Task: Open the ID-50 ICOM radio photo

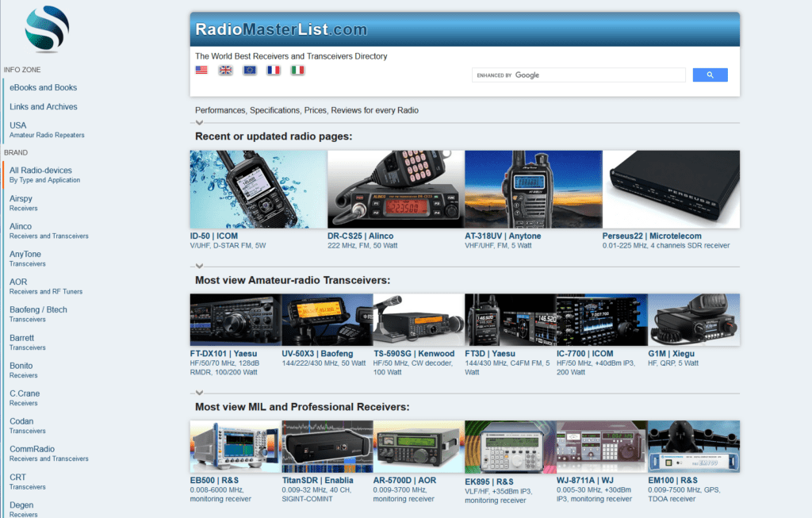Action: [259, 190]
